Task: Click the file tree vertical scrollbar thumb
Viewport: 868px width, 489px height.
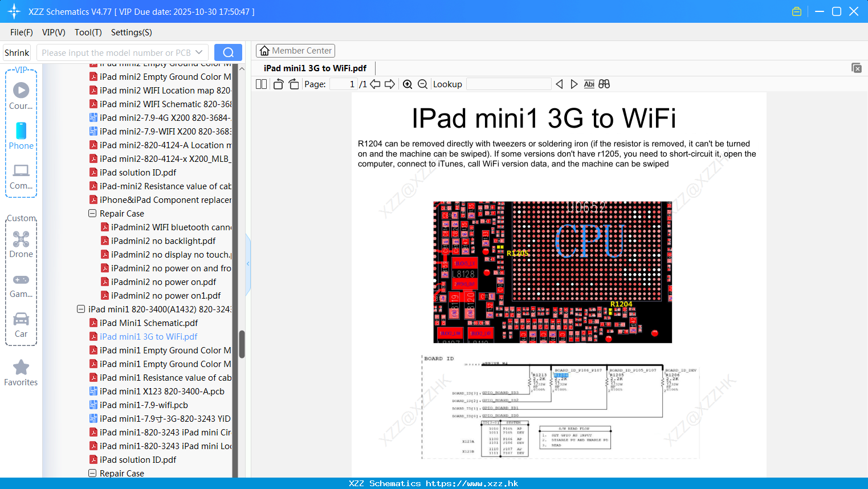Action: (x=242, y=344)
